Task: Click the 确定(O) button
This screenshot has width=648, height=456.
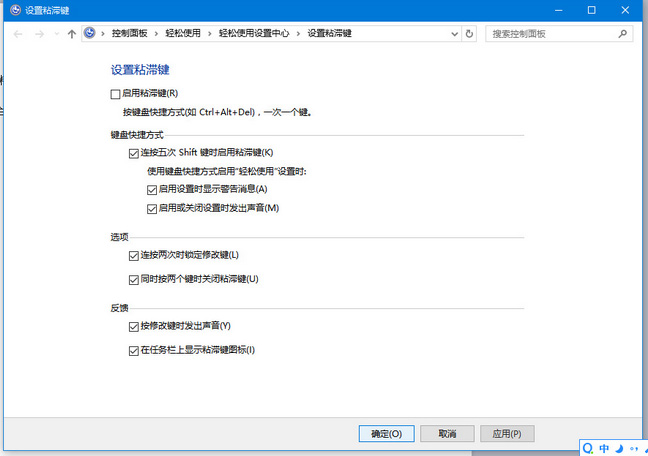Action: [386, 433]
